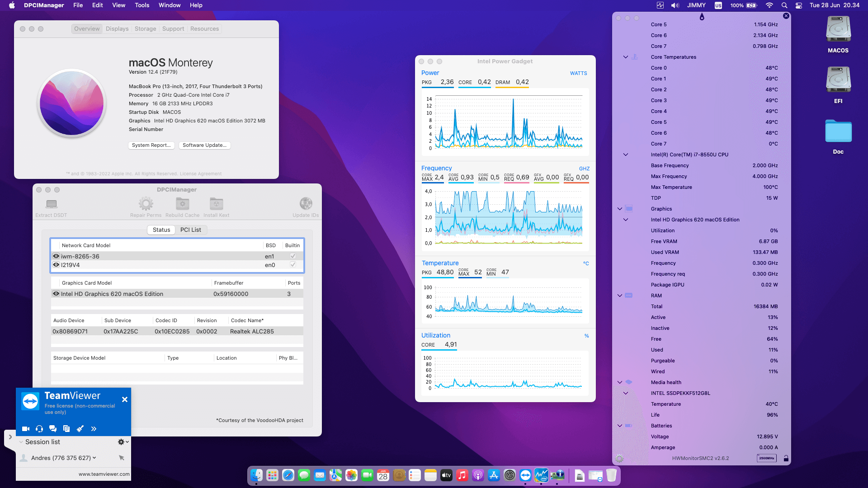Toggle eye icon for I219V4
Viewport: 868px width, 488px height.
pos(56,265)
